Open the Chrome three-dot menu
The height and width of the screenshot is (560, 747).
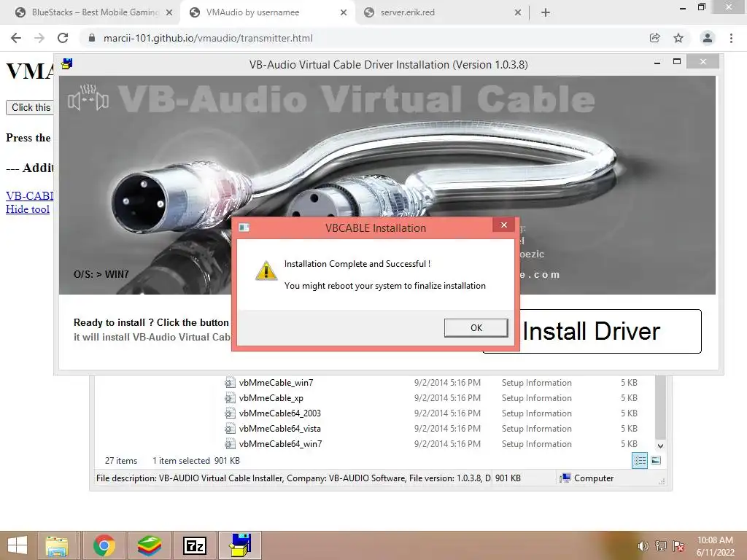[x=731, y=38]
